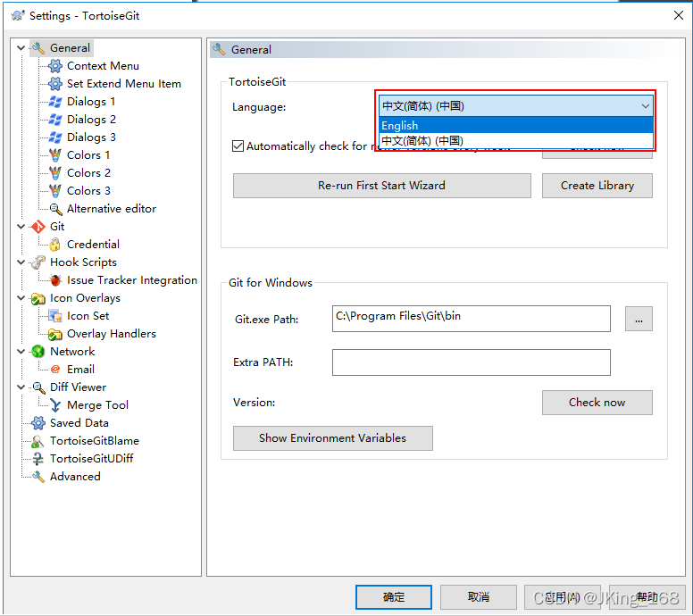Select Credential in the settings tree

tap(93, 245)
